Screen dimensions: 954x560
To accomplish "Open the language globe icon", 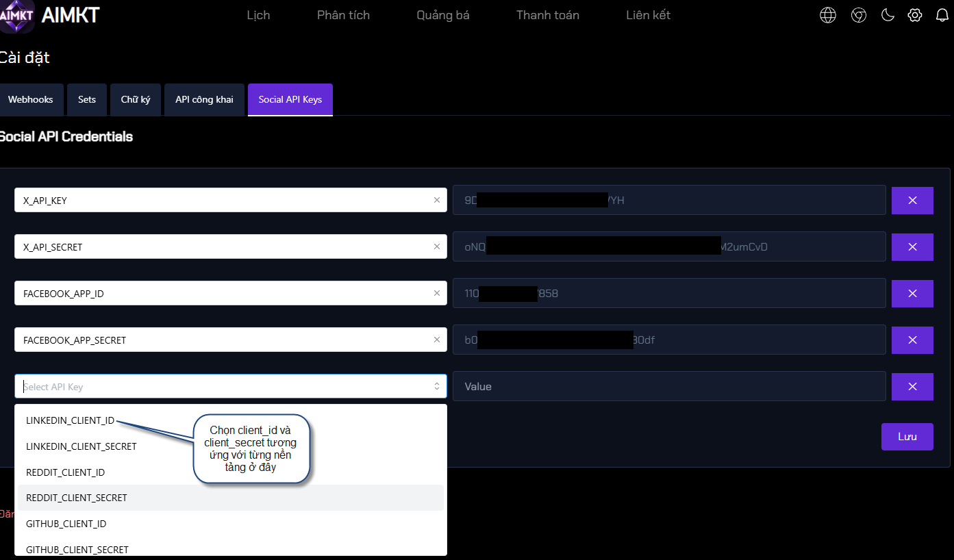I will [x=828, y=15].
